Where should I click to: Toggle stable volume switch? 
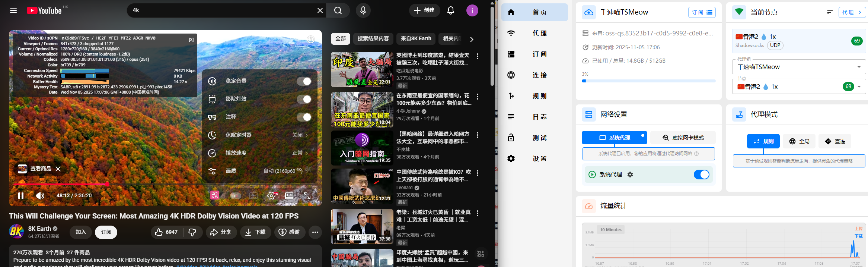tap(304, 81)
